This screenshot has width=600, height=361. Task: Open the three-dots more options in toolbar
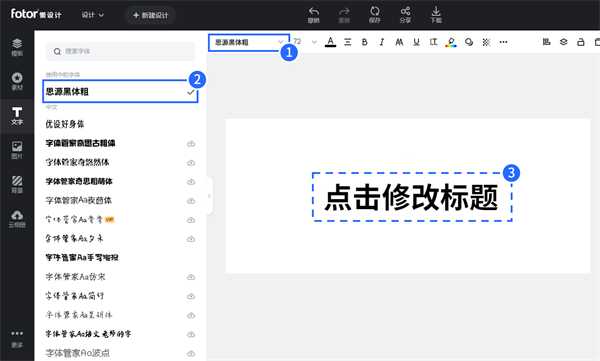point(503,42)
